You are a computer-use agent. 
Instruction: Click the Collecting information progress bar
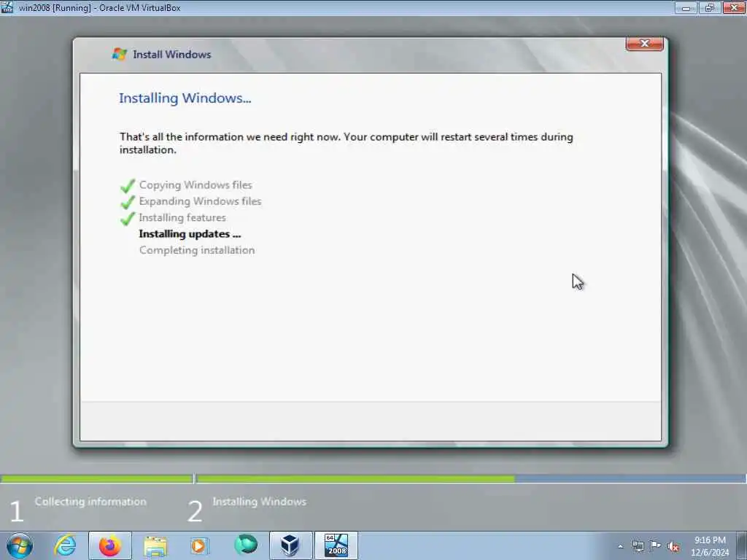pos(97,478)
